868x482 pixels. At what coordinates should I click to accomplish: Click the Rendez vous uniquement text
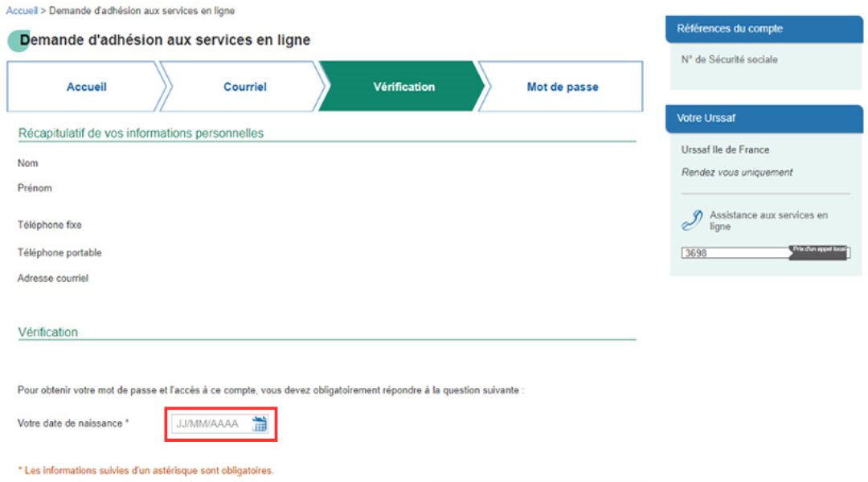[x=737, y=172]
